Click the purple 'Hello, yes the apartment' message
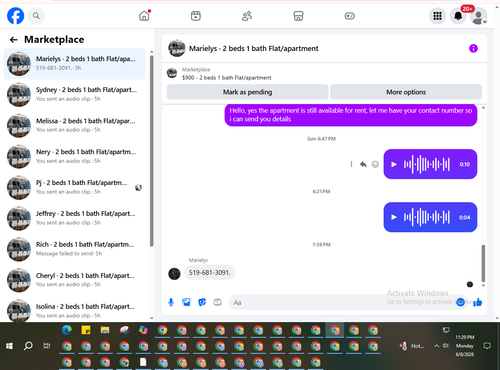This screenshot has height=370, width=500. coord(351,115)
